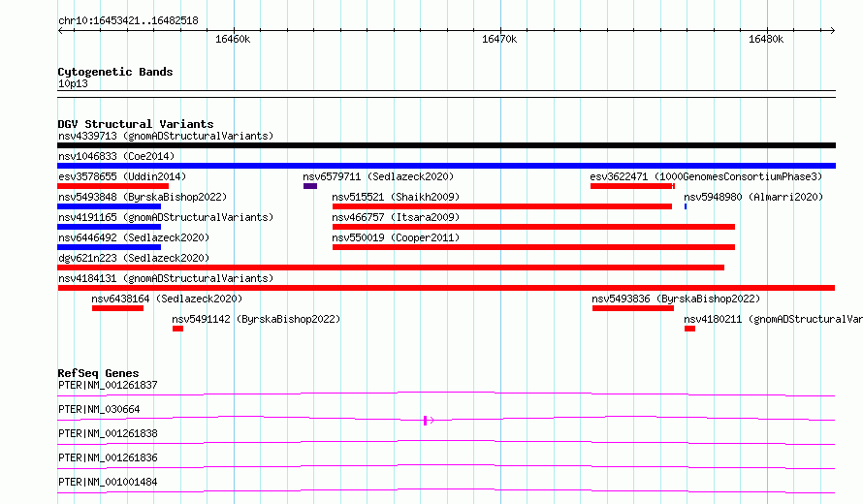The image size is (863, 504).
Task: Click the blue nsv5493848 variant bar
Action: pyautogui.click(x=109, y=206)
